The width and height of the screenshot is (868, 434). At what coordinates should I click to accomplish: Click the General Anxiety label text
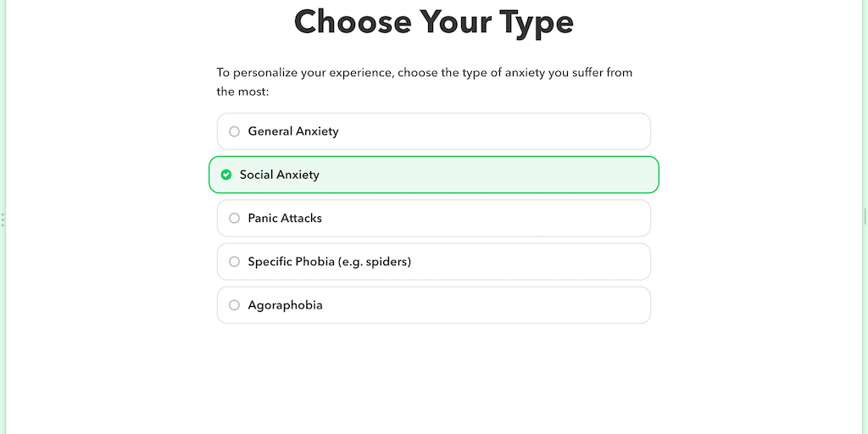click(x=292, y=131)
